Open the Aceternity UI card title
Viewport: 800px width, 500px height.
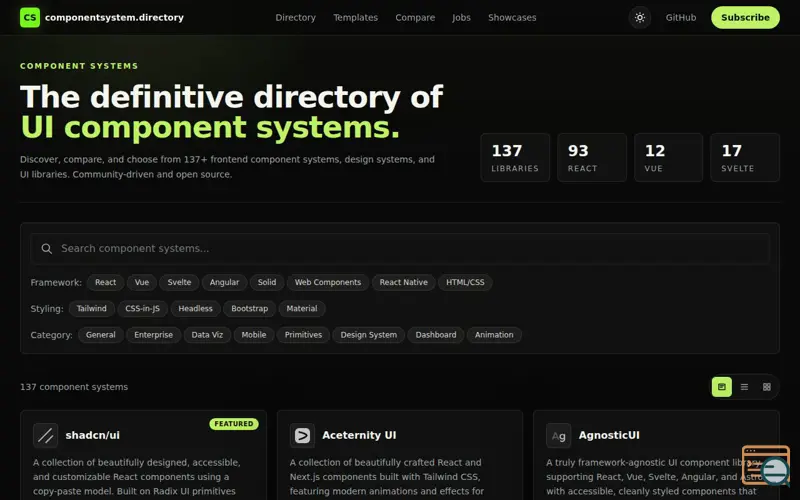click(359, 435)
